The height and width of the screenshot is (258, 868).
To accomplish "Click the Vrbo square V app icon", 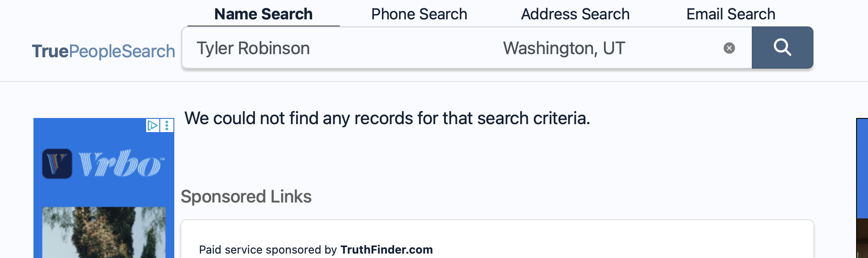I will [x=57, y=164].
